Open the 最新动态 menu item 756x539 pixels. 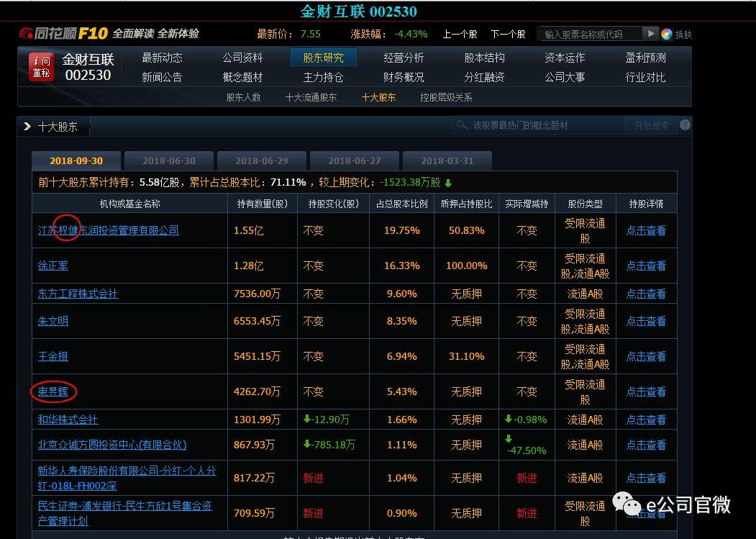coord(162,58)
